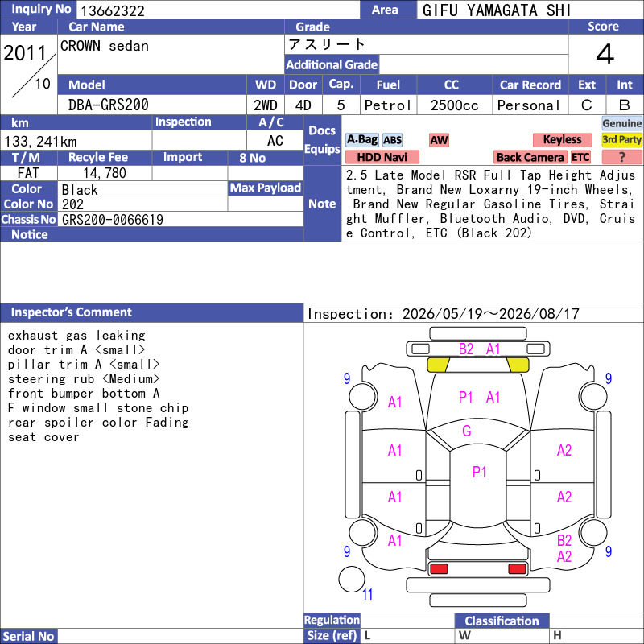Click the Notice header bar
Screen dimensions: 644x644
151,234
